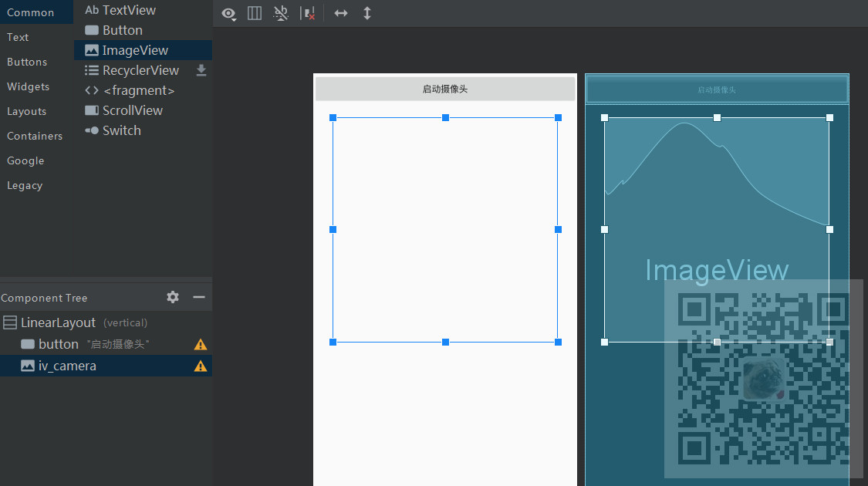Pick ScrollView from the palette
The width and height of the screenshot is (868, 486).
pos(143,110)
